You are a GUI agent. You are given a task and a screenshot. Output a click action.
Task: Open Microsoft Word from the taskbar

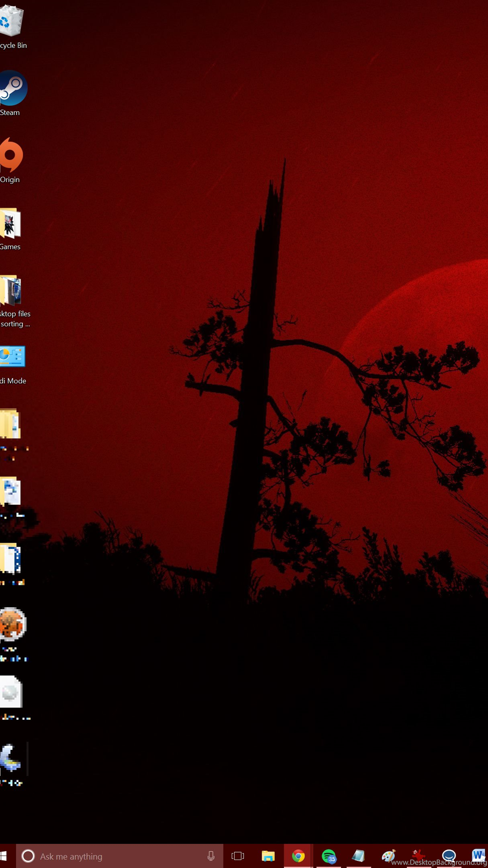coord(478,855)
